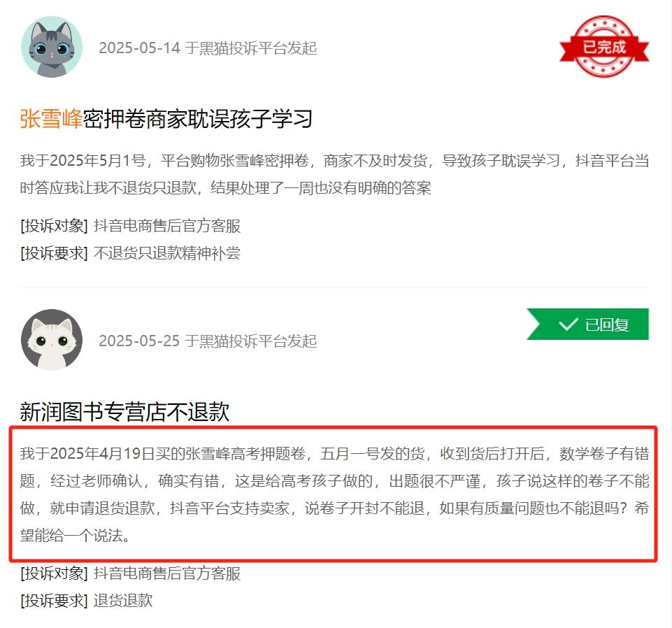Click 于黑猫投诉平台发起 text in first complaint
This screenshot has height=628, width=672.
click(x=251, y=48)
